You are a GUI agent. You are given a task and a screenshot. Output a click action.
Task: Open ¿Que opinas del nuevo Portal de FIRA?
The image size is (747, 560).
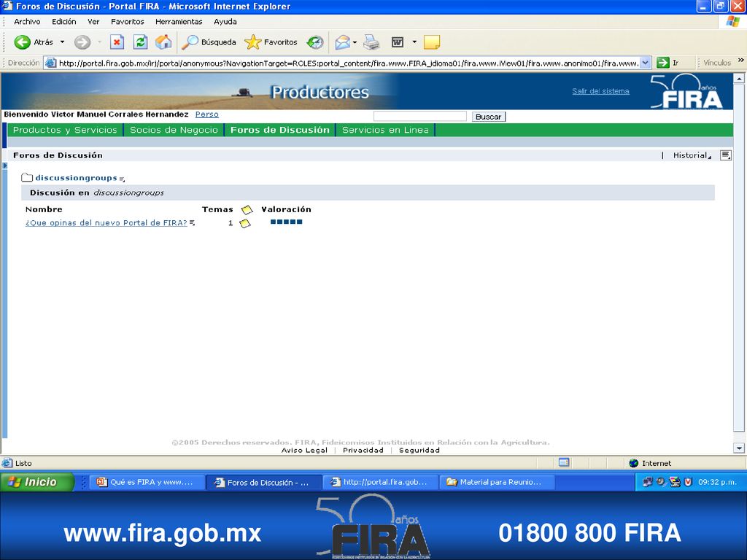(107, 223)
